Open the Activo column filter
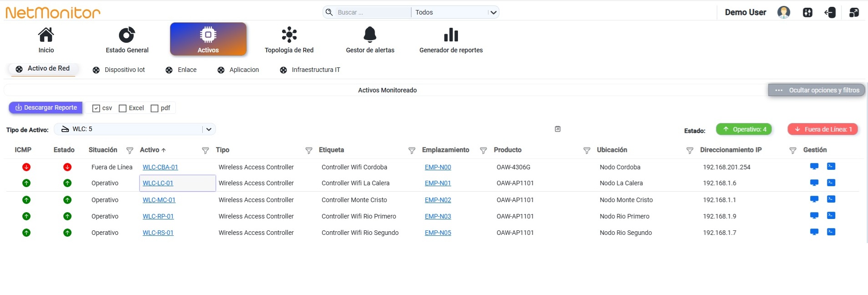This screenshot has height=295, width=868. click(x=205, y=151)
